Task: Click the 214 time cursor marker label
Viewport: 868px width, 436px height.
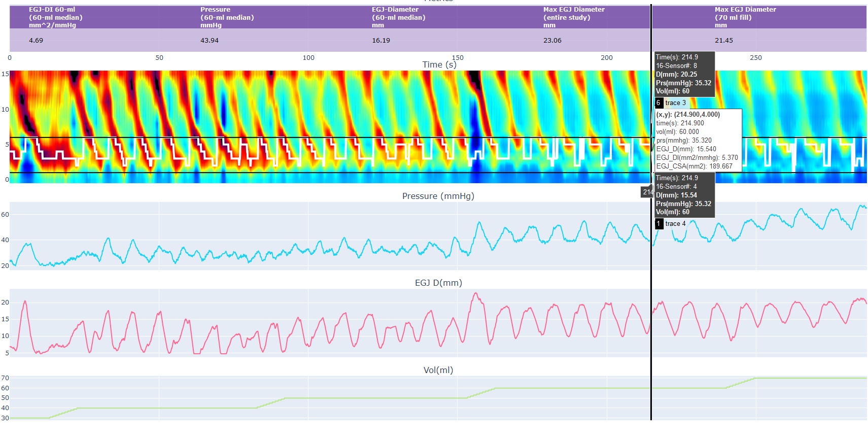Action: tap(647, 192)
